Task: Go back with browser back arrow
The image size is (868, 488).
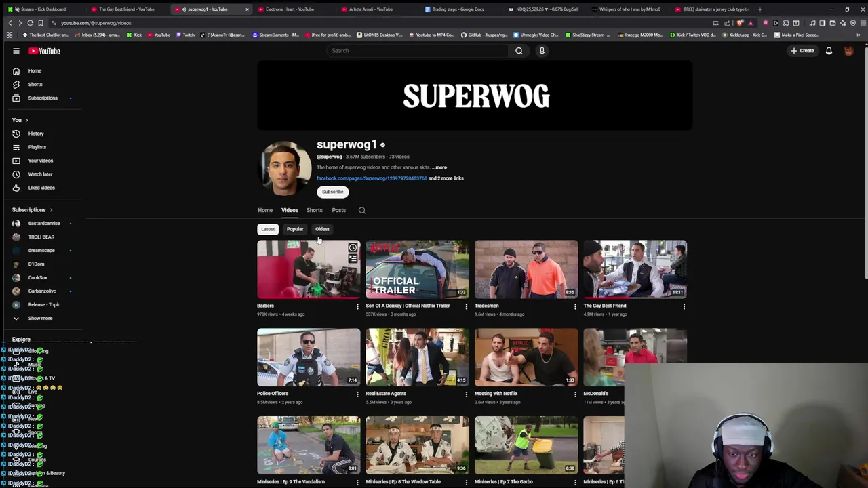Action: pyautogui.click(x=9, y=23)
